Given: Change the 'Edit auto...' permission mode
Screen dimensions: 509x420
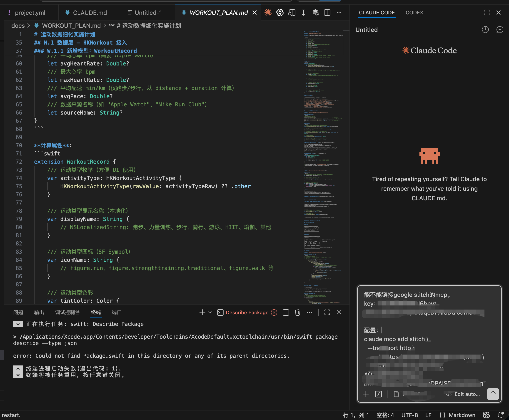Looking at the screenshot, I should coord(463,394).
